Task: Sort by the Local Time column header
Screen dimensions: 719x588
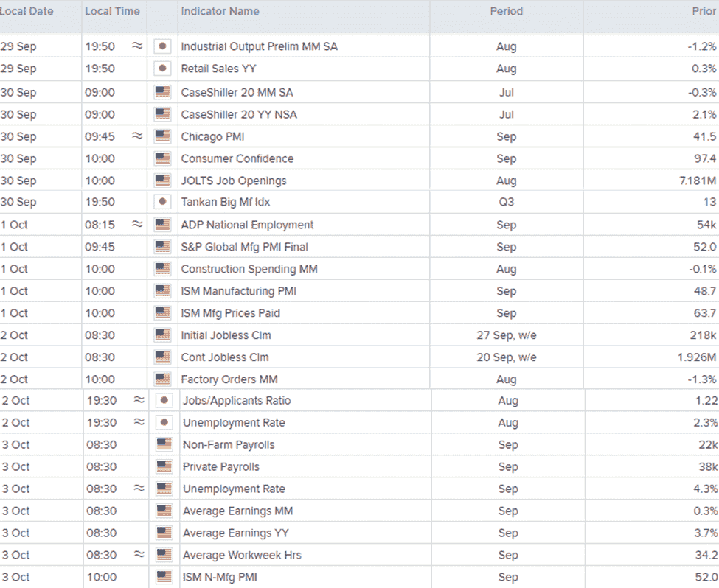Action: click(x=112, y=12)
